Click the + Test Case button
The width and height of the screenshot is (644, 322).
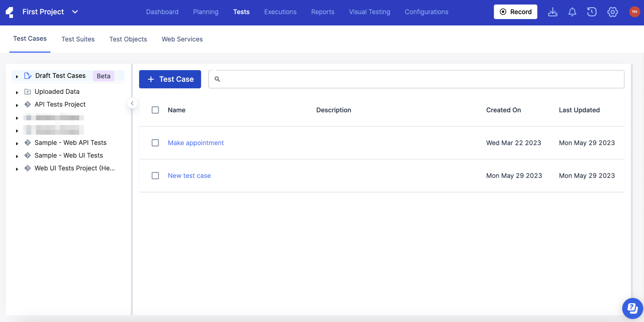(x=170, y=79)
